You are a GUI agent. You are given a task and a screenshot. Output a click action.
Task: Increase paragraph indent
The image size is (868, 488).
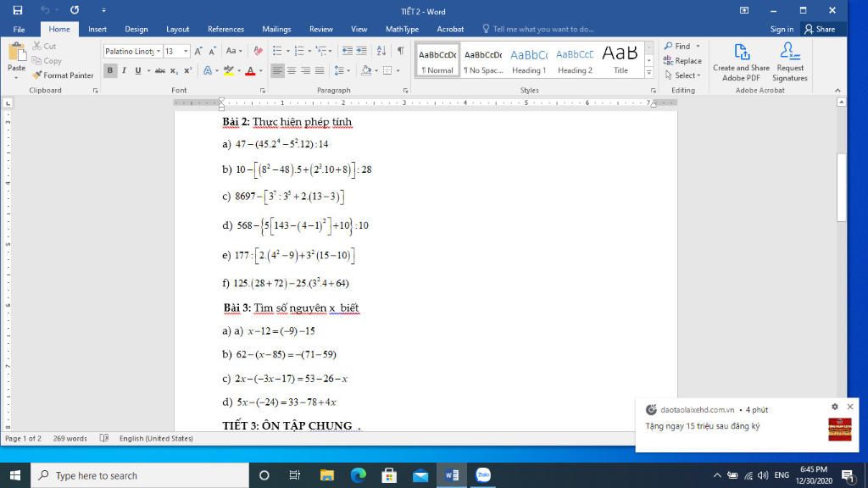point(361,51)
